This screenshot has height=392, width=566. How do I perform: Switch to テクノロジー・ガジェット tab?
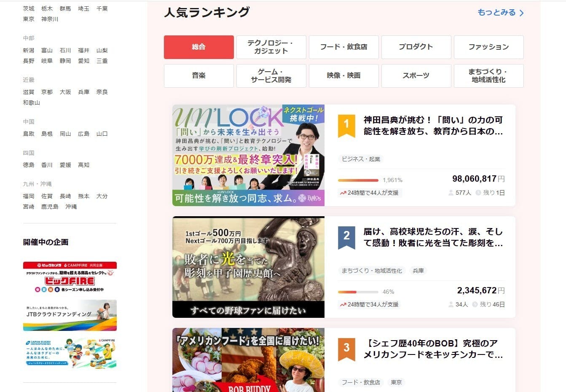click(271, 47)
